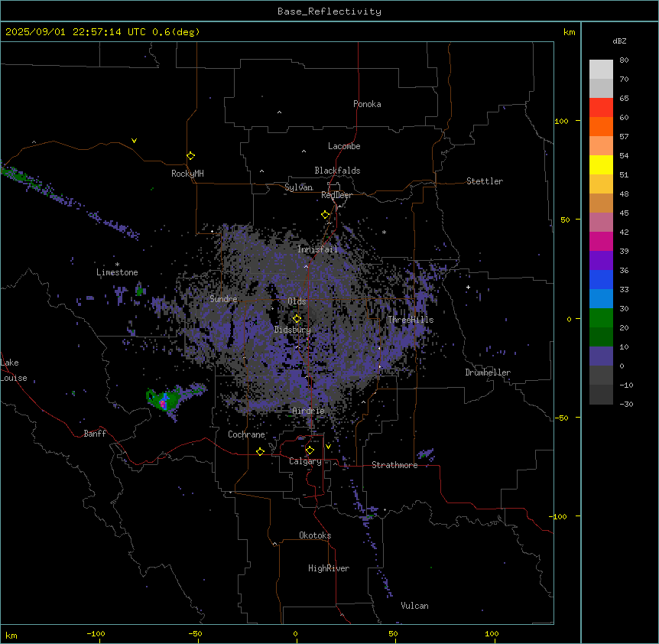659x644 pixels.
Task: Click the yellow diamond marker near RockyMH
Action: (191, 156)
